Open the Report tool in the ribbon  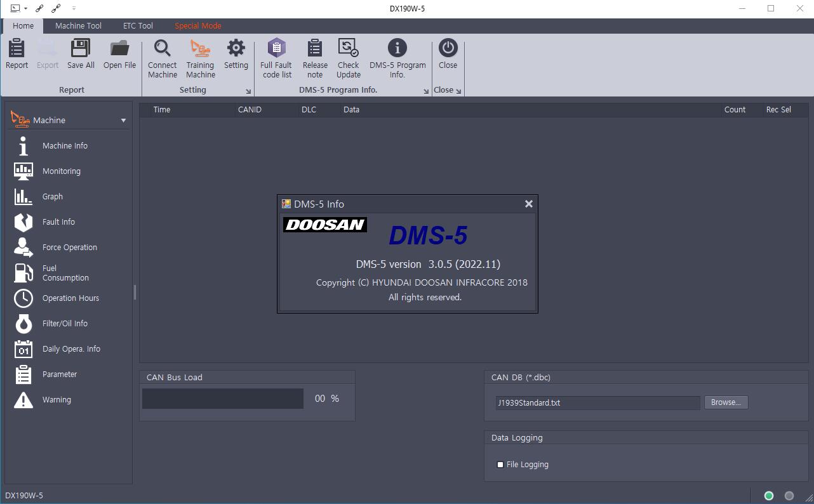pos(17,54)
